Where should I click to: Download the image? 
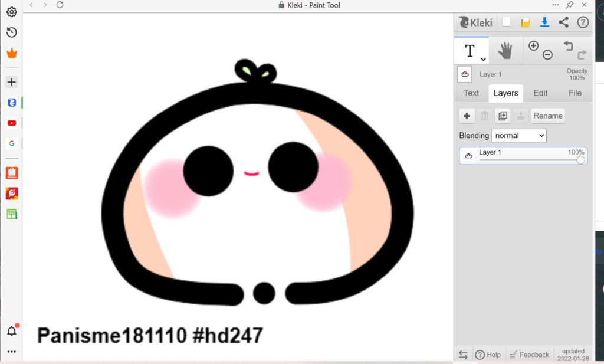pyautogui.click(x=544, y=22)
